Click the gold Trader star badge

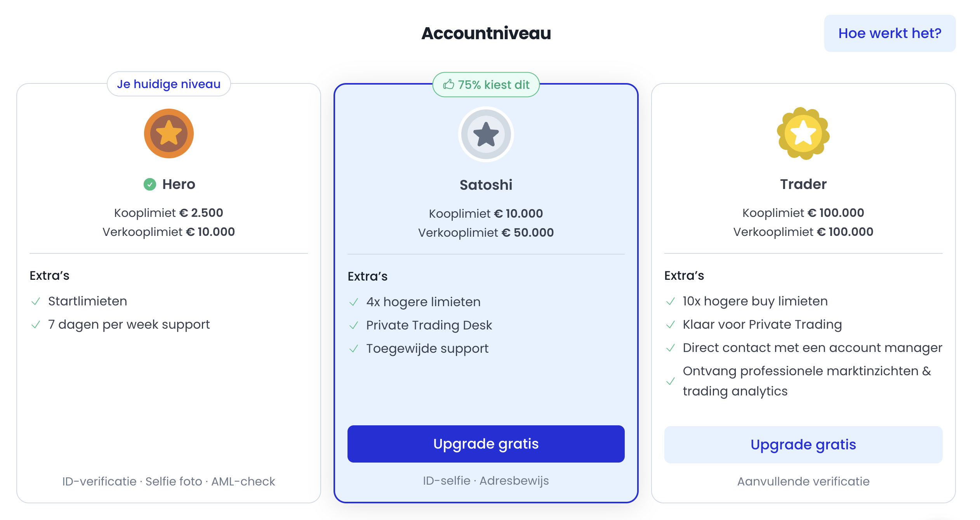[803, 133]
